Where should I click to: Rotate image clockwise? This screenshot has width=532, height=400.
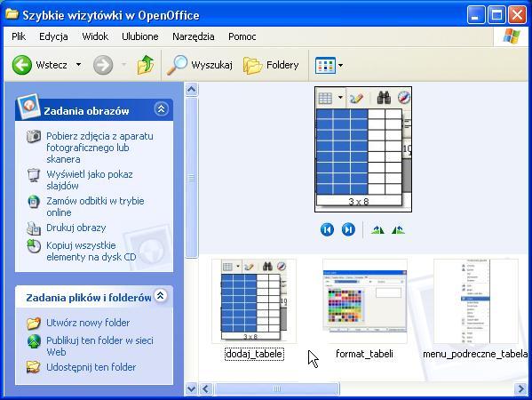point(377,230)
